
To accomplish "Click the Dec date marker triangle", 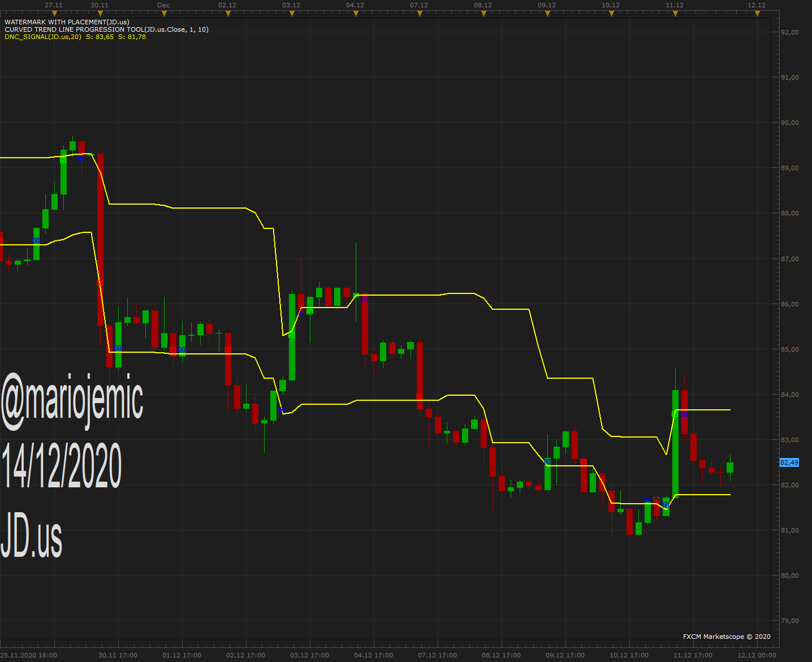I will click(164, 14).
